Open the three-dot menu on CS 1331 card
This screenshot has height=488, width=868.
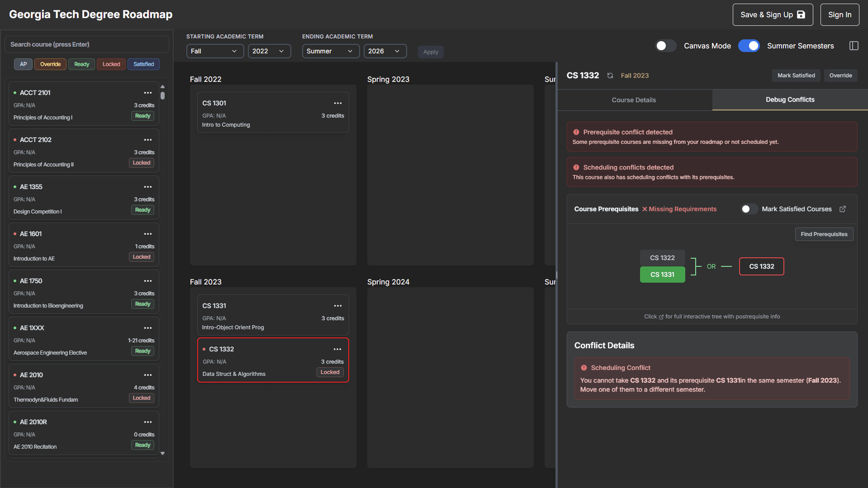337,306
